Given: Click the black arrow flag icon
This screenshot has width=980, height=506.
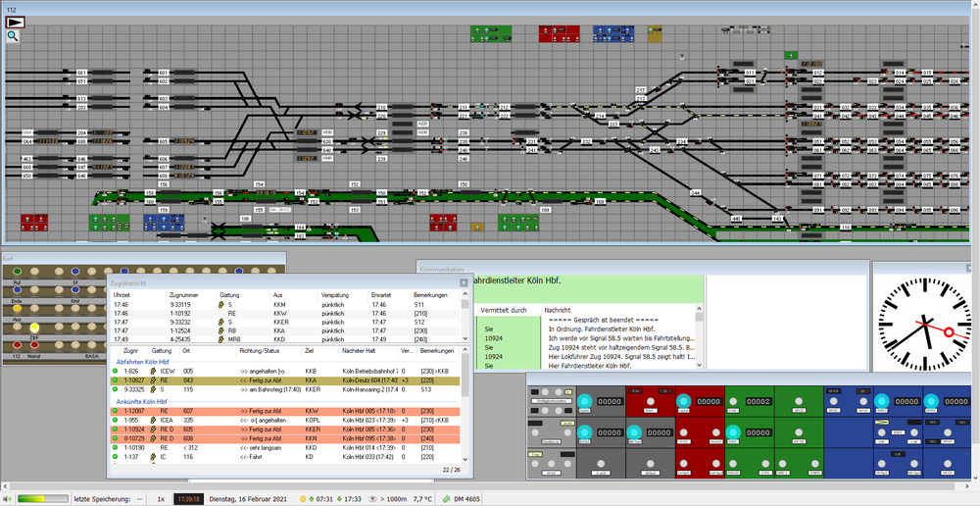Looking at the screenshot, I should point(15,22).
